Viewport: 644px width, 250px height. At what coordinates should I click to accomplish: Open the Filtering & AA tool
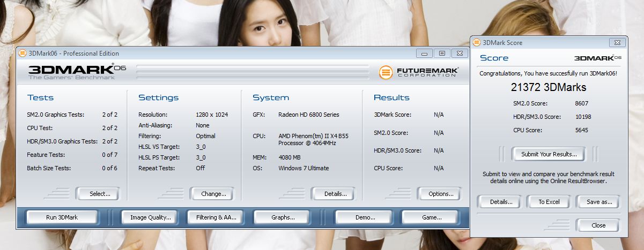click(215, 217)
